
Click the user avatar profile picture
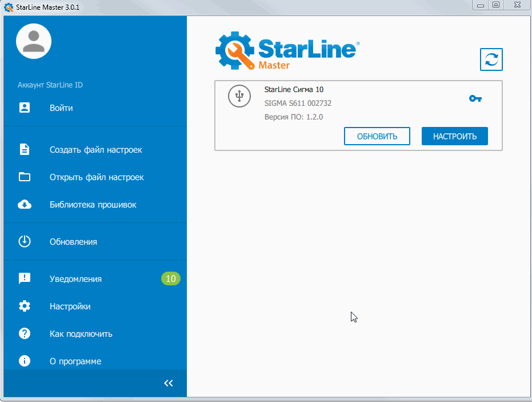pyautogui.click(x=34, y=41)
